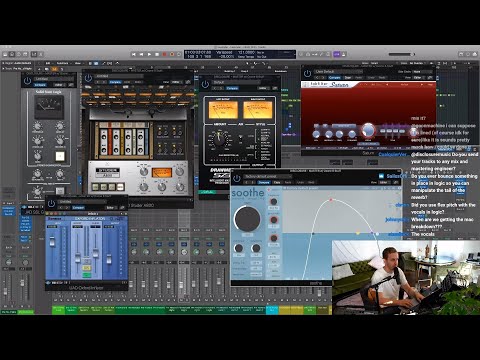
Task: Open the List Editors icon in control bar
Action: [x=461, y=54]
